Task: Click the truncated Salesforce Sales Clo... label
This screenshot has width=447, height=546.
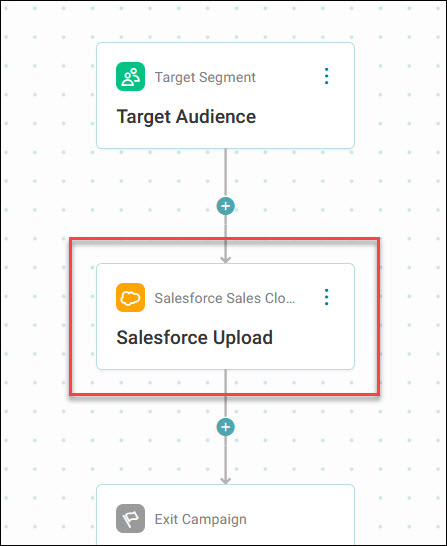Action: click(225, 298)
